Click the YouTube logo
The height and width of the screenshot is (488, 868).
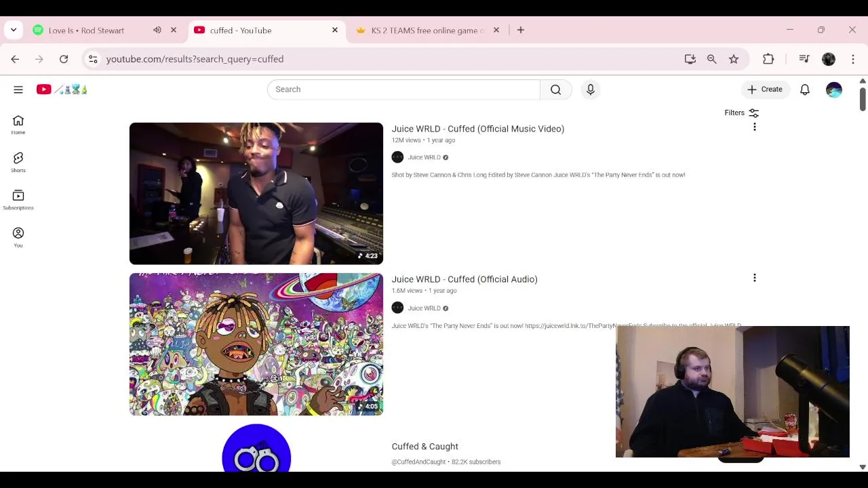62,89
